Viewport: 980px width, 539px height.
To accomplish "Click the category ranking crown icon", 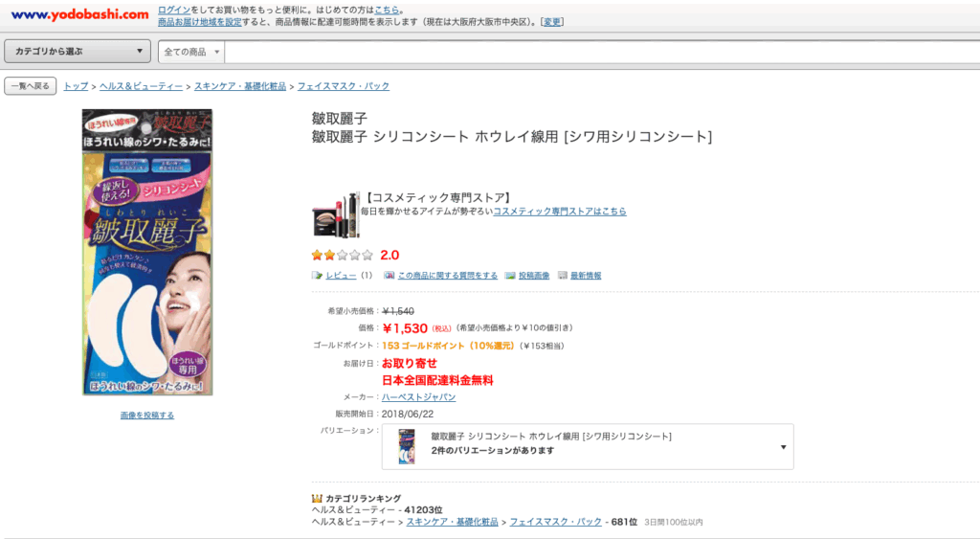I will (317, 499).
